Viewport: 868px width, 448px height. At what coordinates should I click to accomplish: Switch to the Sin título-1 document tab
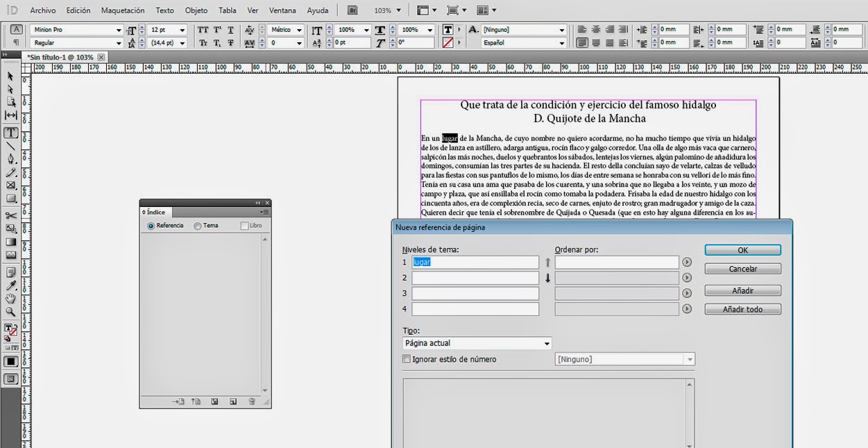pos(59,56)
